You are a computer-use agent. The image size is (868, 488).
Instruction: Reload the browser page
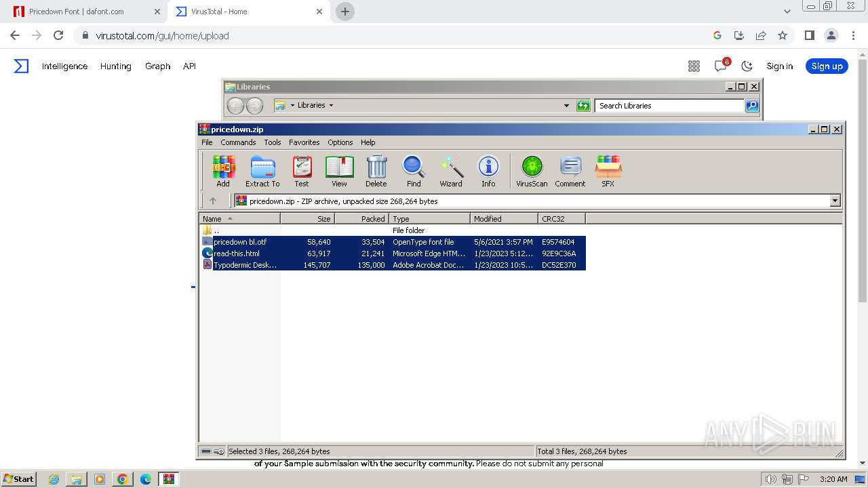(x=58, y=35)
